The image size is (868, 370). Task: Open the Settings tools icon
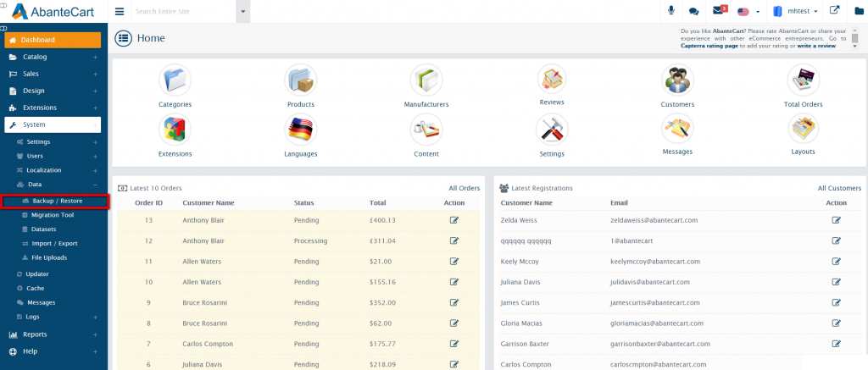click(x=552, y=130)
